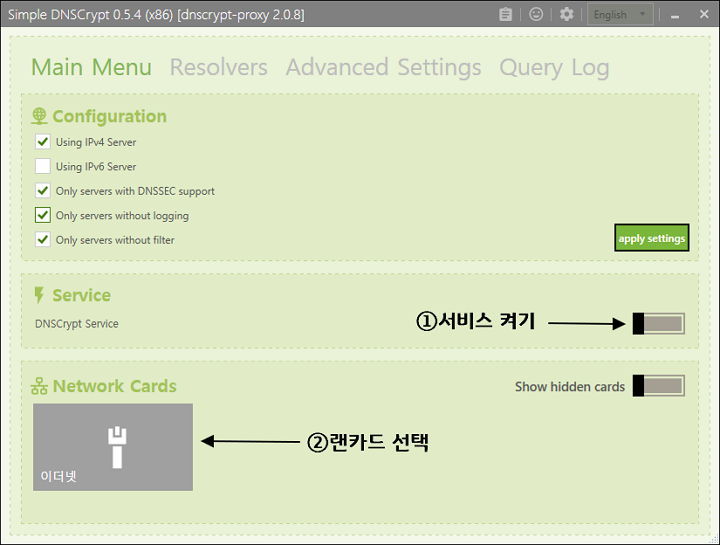This screenshot has height=545, width=720.
Task: Click the Configuration globe icon
Action: click(x=39, y=116)
